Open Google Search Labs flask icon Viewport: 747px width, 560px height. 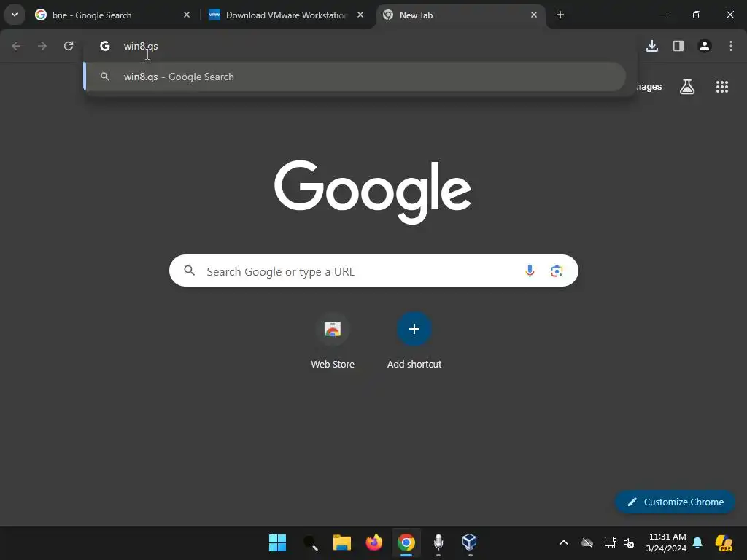pos(687,87)
